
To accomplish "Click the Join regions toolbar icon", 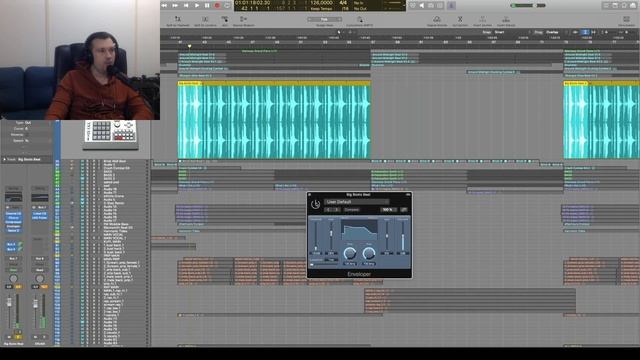I will point(224,20).
